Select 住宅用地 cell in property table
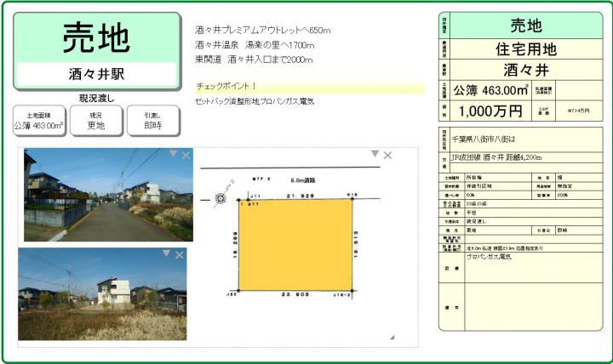 (x=525, y=48)
